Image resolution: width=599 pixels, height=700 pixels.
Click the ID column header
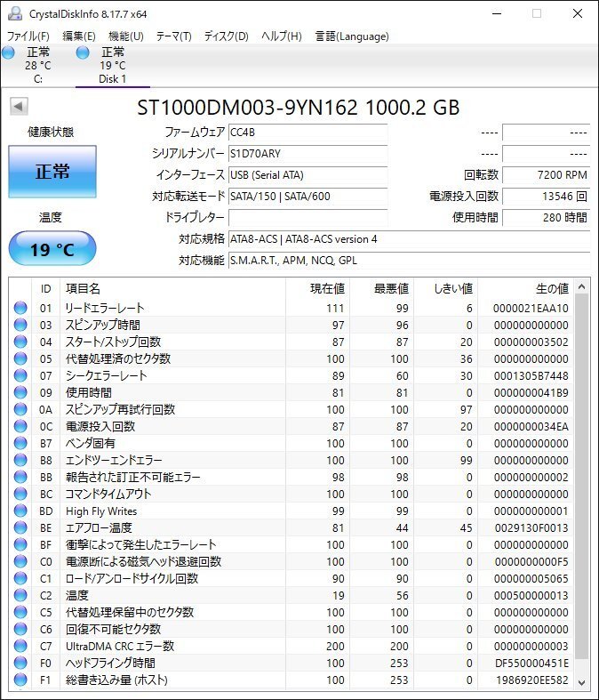(46, 289)
